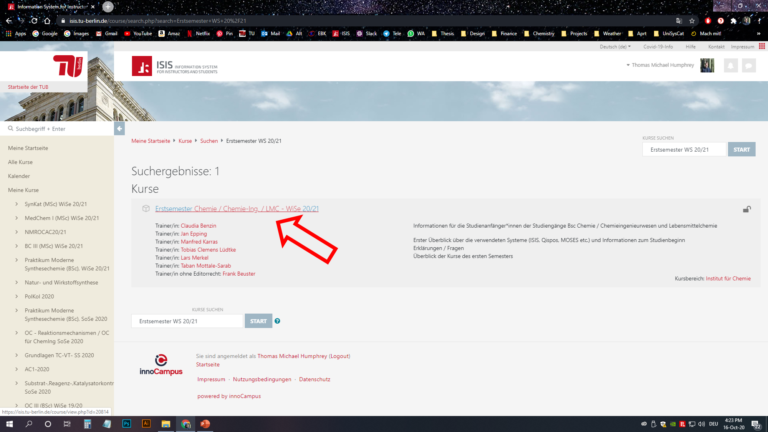Open the Institut für Chemie category link

[x=728, y=279]
